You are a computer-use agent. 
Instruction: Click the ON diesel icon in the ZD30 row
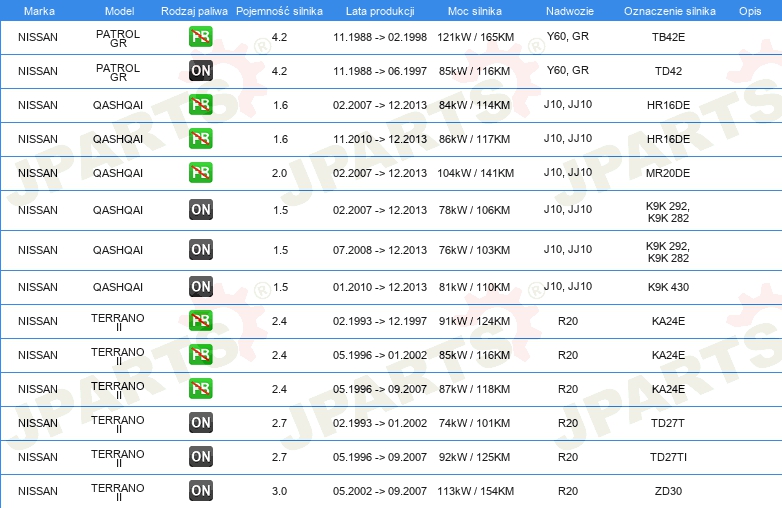tap(200, 490)
